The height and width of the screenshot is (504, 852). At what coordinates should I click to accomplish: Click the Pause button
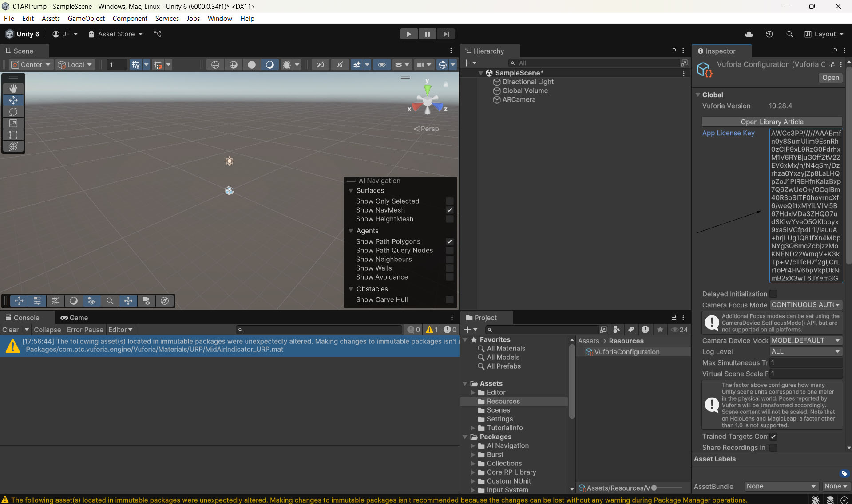coord(427,34)
